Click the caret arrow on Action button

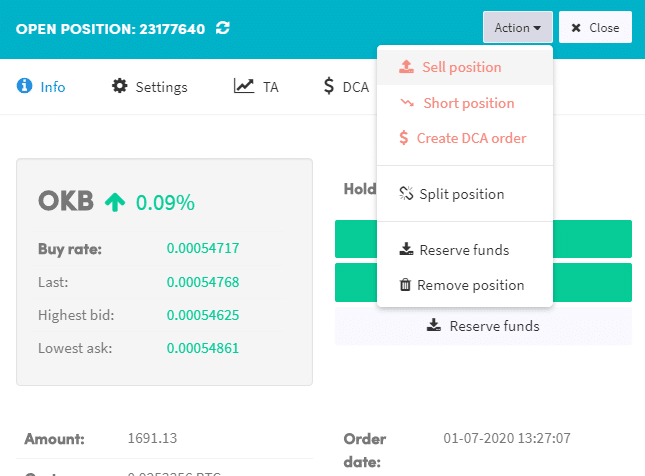click(x=537, y=28)
